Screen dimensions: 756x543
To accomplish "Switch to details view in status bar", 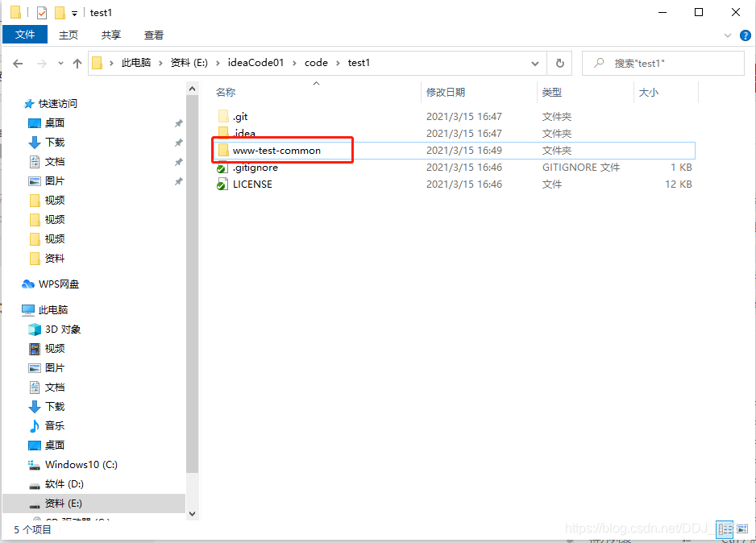I will (725, 529).
